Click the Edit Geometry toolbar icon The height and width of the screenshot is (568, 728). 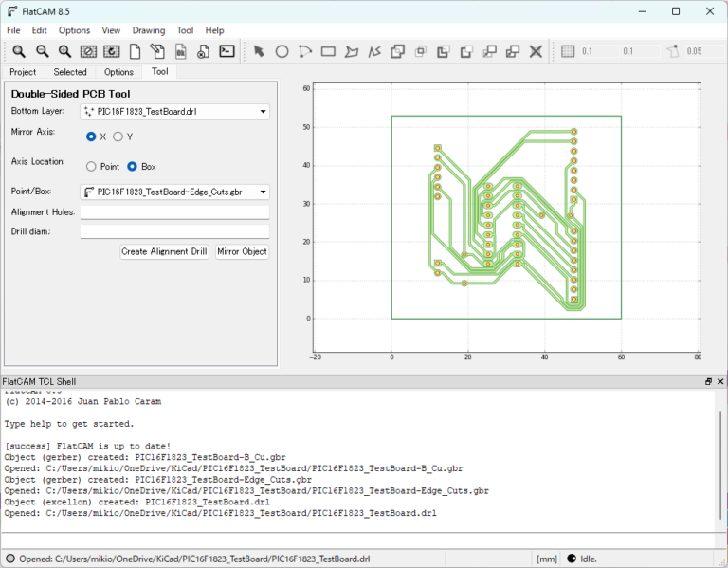(157, 51)
